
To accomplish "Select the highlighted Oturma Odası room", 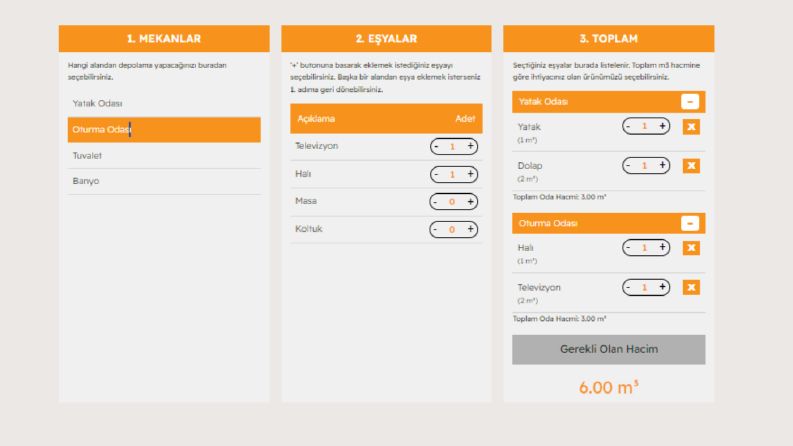I will pyautogui.click(x=164, y=130).
